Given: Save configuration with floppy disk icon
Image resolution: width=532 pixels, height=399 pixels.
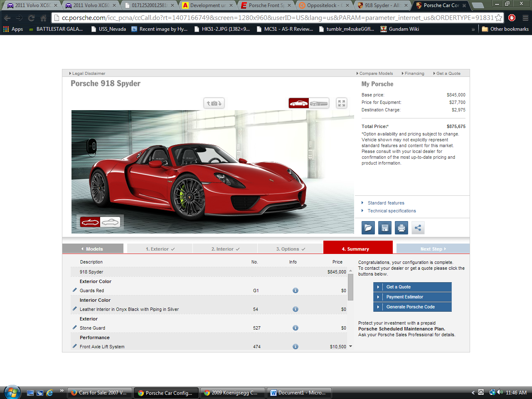Looking at the screenshot, I should (x=385, y=228).
